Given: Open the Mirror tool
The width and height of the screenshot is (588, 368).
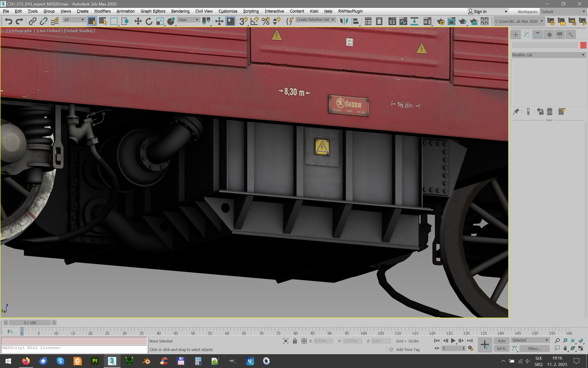Looking at the screenshot, I should coord(344,21).
